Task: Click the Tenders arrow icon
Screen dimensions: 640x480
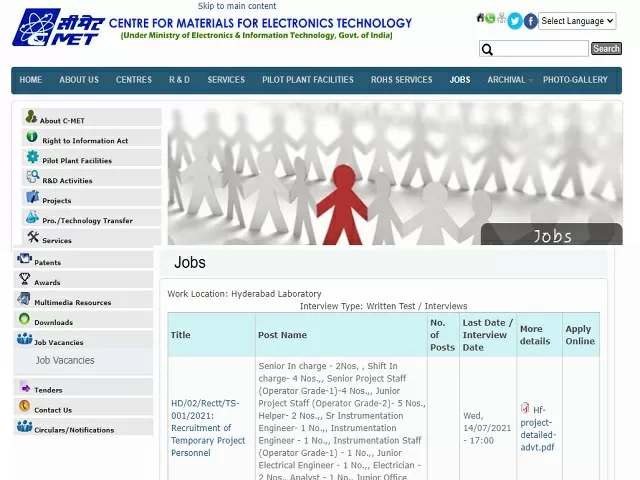Action: click(x=25, y=387)
